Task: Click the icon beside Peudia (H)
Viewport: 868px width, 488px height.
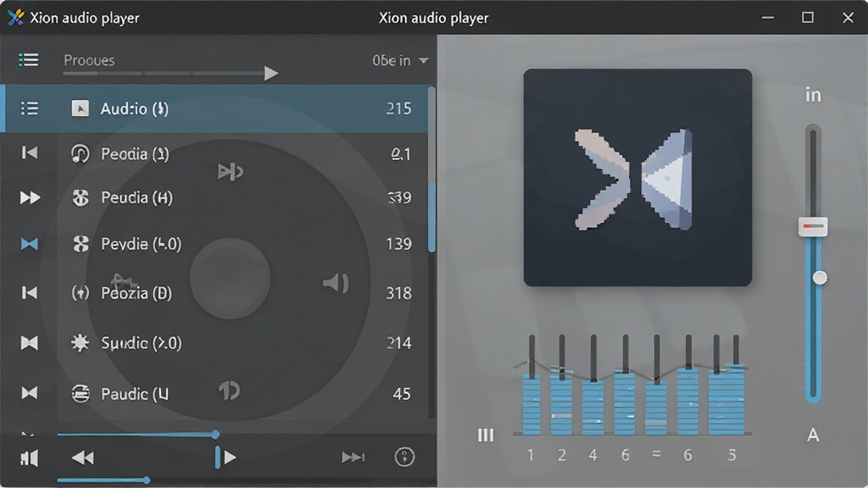Action: [x=81, y=197]
